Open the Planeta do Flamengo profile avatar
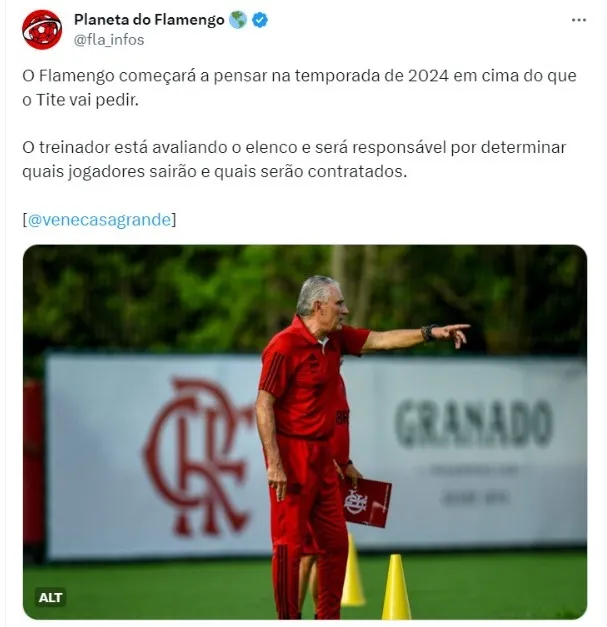This screenshot has height=627, width=607. coord(42,30)
